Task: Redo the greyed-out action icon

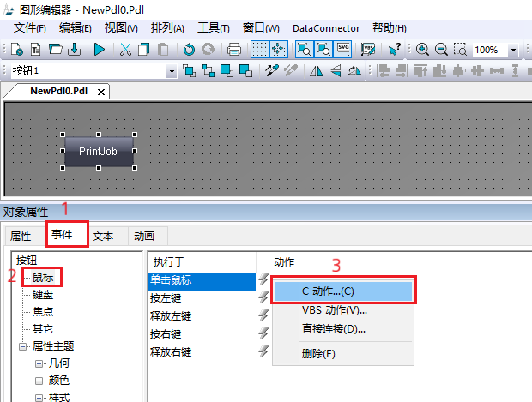Action: coord(208,50)
